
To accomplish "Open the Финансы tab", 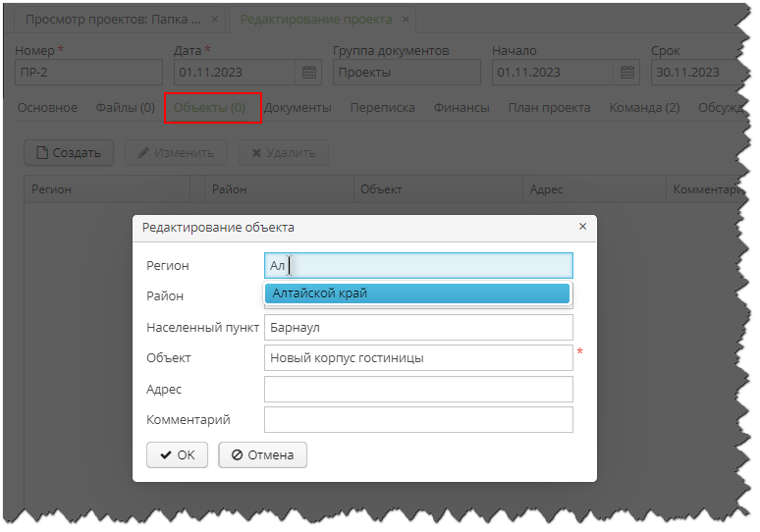I will pos(461,108).
